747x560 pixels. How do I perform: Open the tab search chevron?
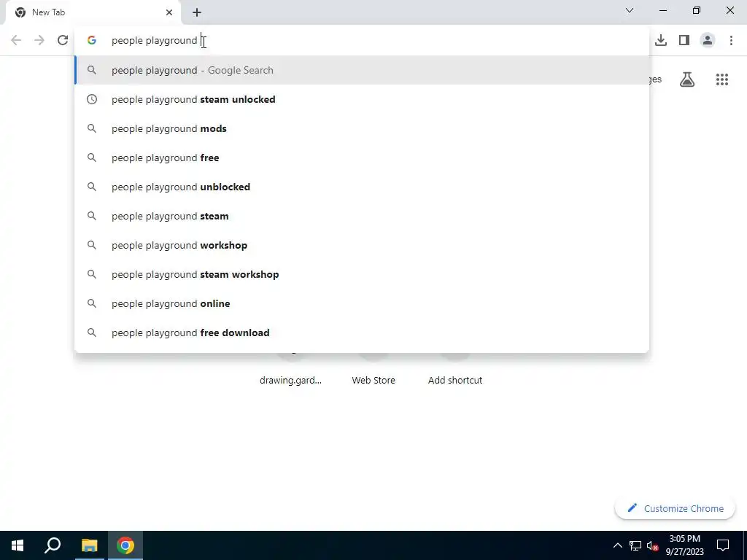pyautogui.click(x=630, y=10)
